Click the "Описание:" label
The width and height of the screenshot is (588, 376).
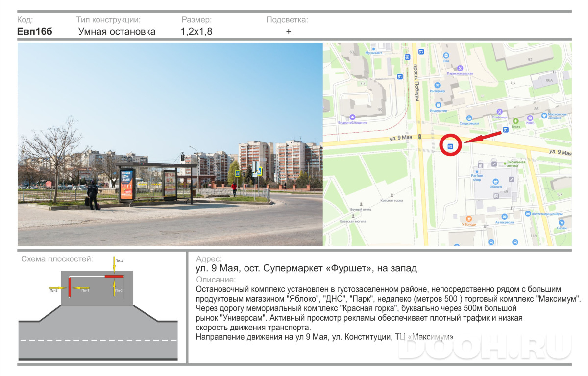216,280
